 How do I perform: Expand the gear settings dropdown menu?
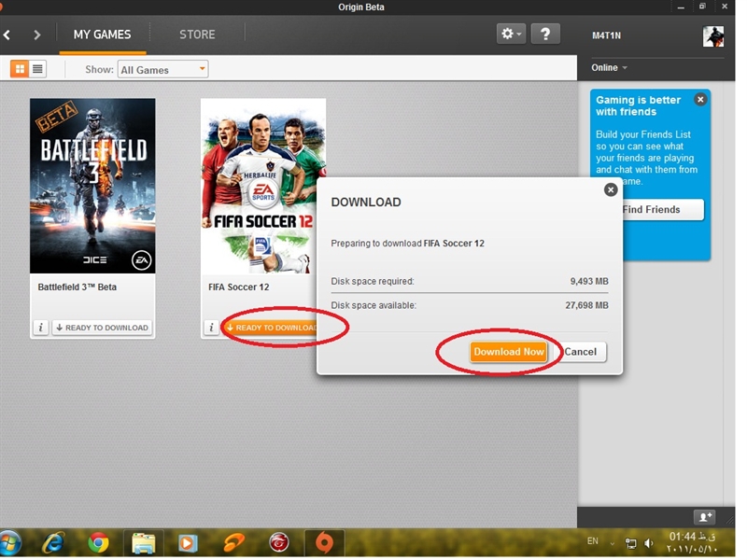[x=511, y=34]
